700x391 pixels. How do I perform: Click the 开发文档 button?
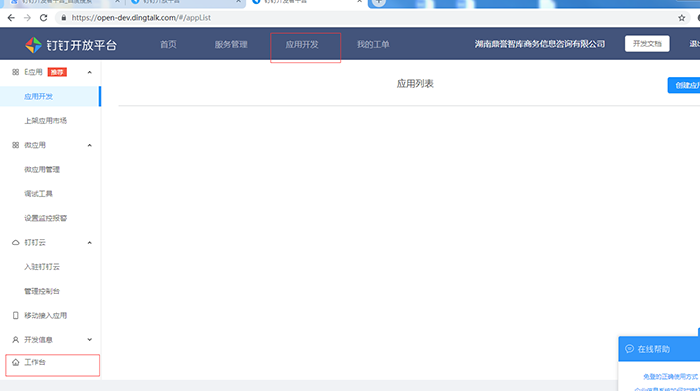(647, 44)
